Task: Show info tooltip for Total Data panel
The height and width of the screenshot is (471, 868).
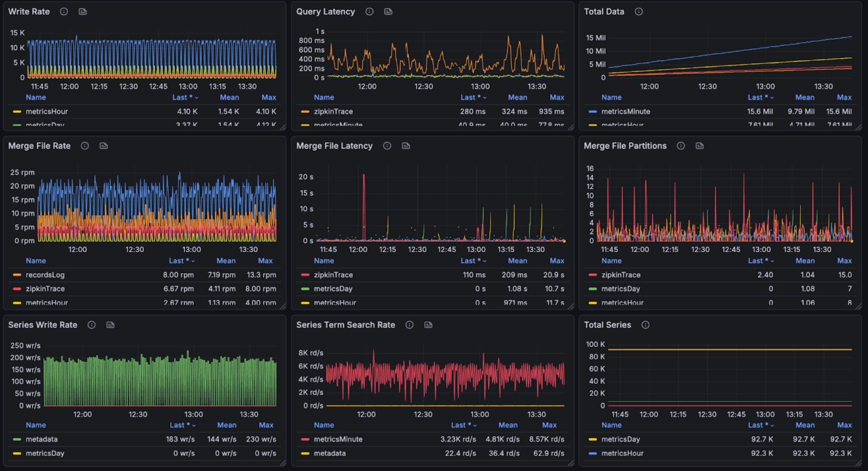Action: [x=638, y=11]
